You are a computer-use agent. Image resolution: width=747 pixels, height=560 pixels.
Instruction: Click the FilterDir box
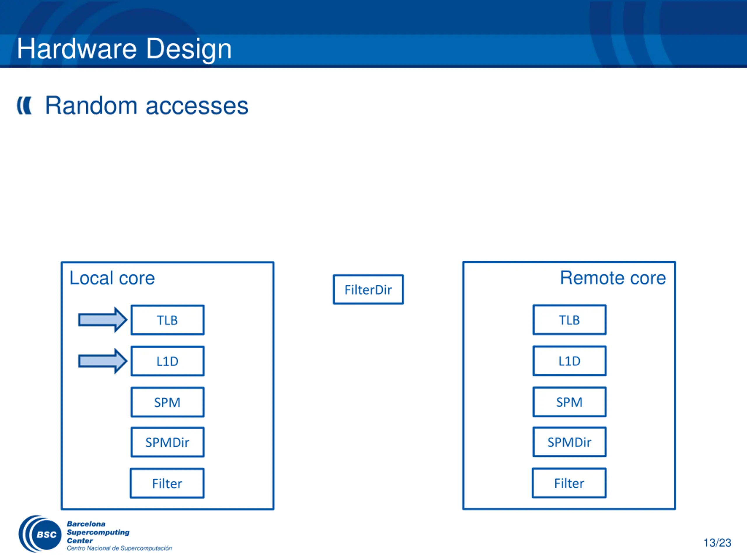coord(369,290)
